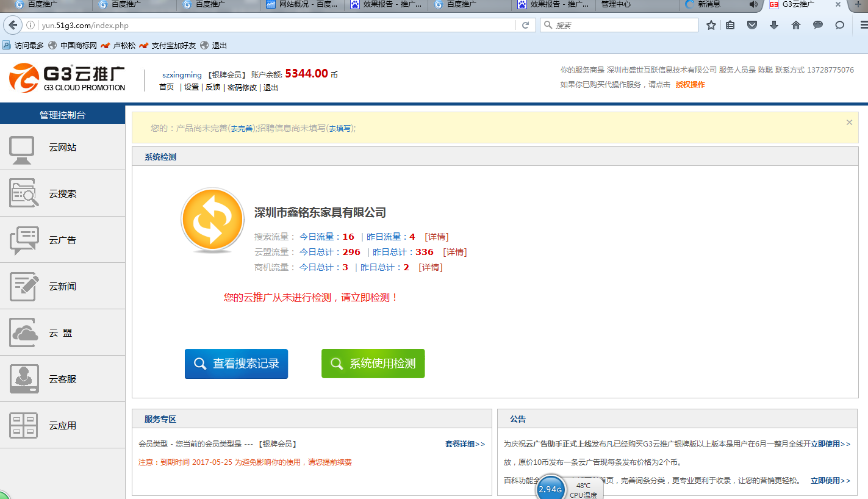Open Firefox bookmarks star icon

(711, 25)
